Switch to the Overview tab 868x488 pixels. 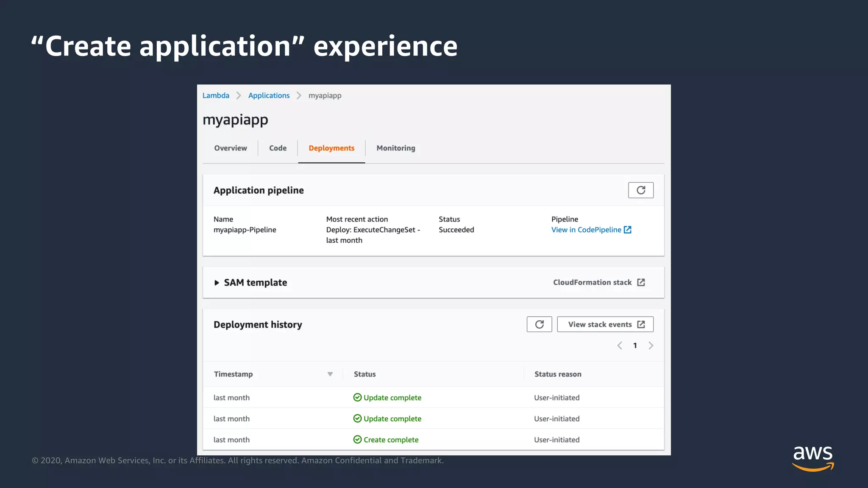pos(230,148)
